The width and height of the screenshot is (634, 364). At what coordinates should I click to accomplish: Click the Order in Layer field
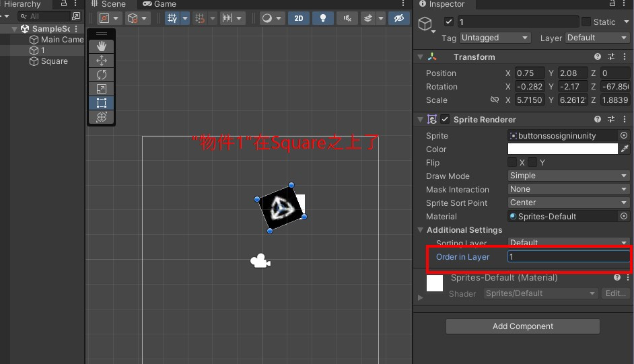click(x=569, y=256)
